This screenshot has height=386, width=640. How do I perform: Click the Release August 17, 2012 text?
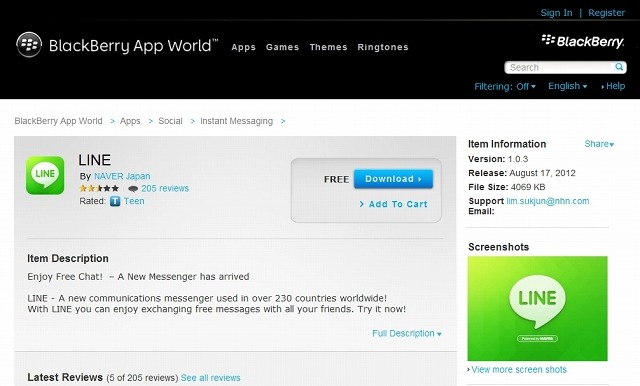(522, 173)
